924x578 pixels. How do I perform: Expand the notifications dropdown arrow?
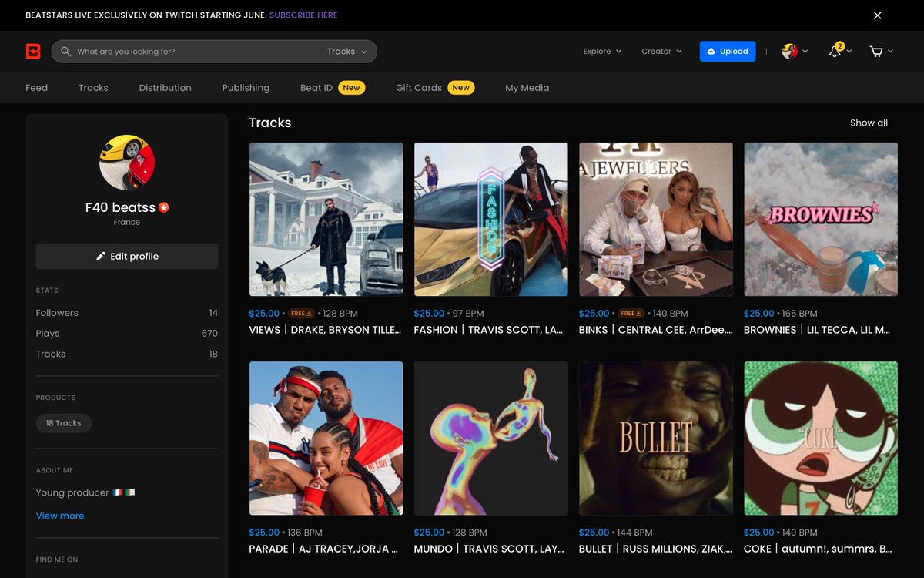849,52
